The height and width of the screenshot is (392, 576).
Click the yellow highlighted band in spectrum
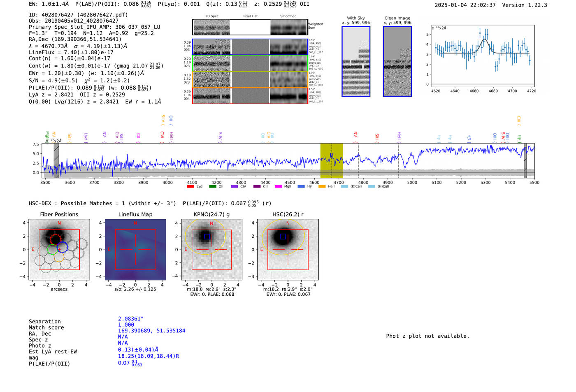(x=332, y=160)
